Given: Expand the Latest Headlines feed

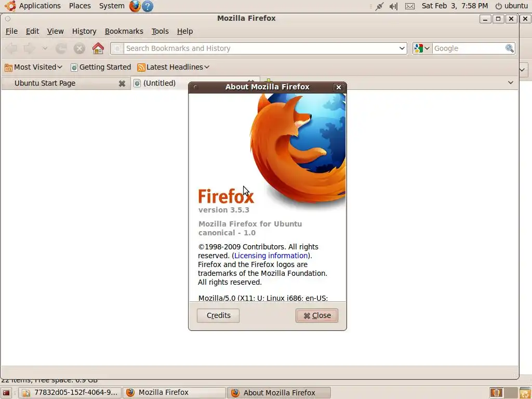Looking at the screenshot, I should tap(173, 67).
